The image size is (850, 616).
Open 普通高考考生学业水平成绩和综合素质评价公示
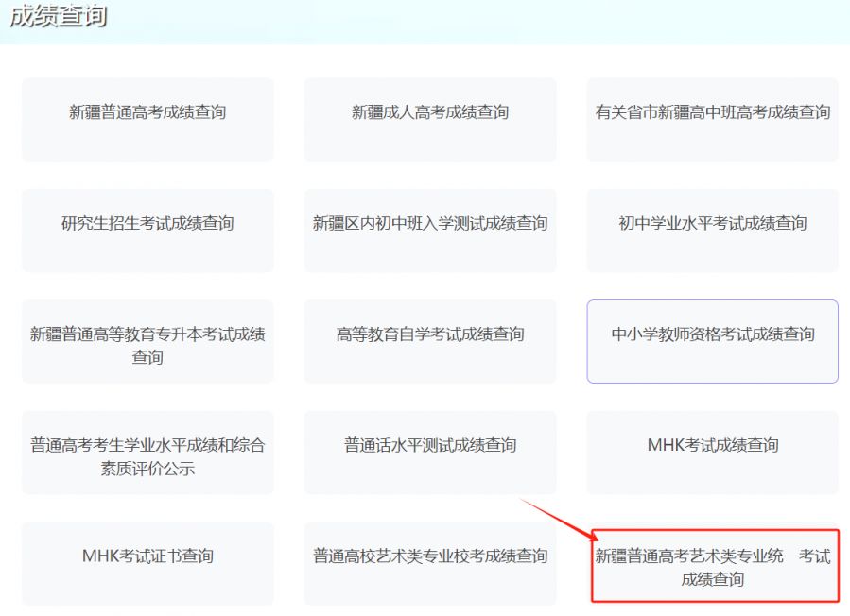pos(147,453)
